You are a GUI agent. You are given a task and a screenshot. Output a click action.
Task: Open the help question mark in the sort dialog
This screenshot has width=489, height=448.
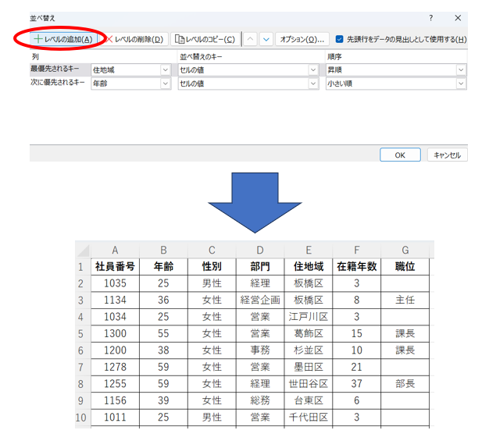point(430,18)
